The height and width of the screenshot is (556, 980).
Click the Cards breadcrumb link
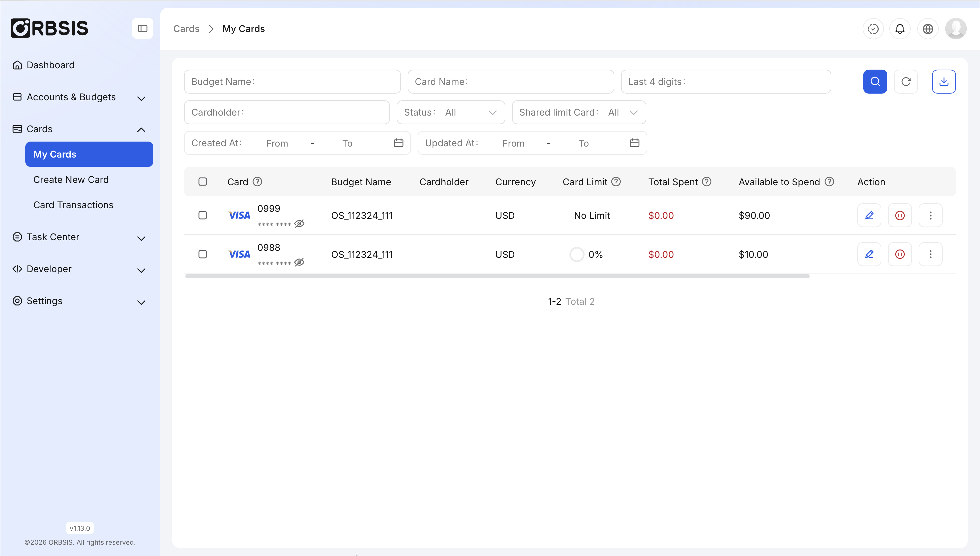pyautogui.click(x=186, y=29)
